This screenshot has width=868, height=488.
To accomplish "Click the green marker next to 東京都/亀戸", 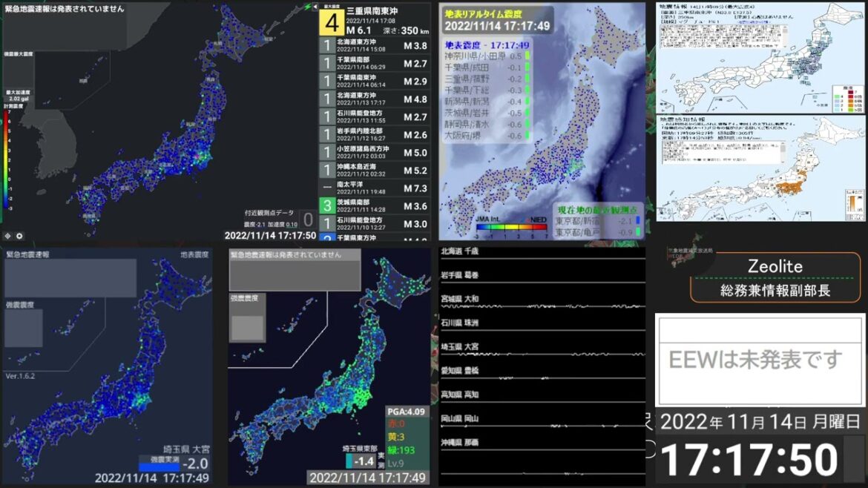I will pos(637,231).
